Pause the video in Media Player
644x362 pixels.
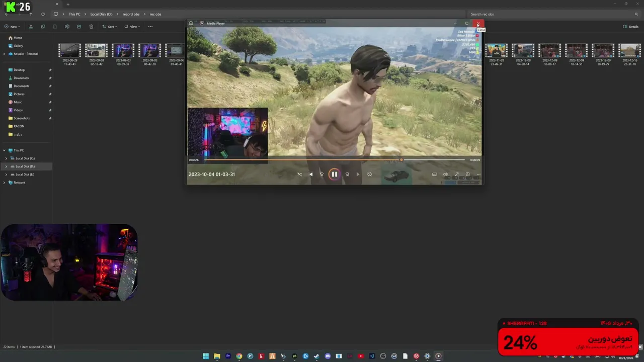click(x=334, y=174)
